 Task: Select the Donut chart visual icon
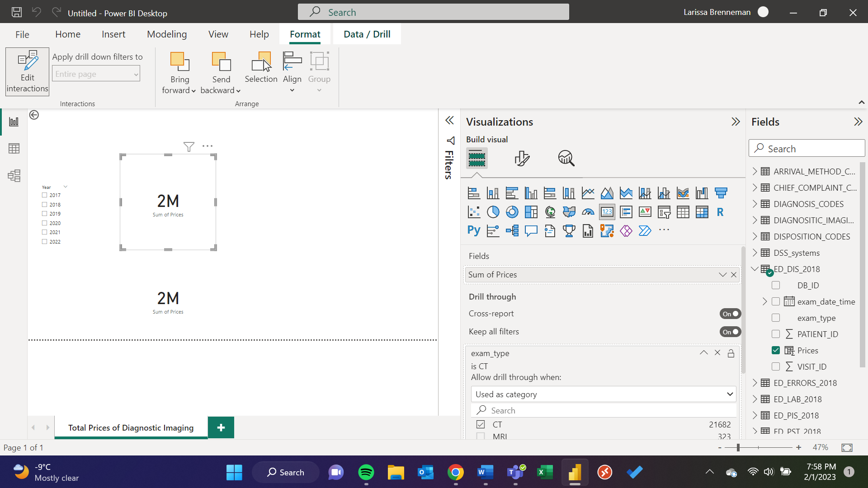512,212
